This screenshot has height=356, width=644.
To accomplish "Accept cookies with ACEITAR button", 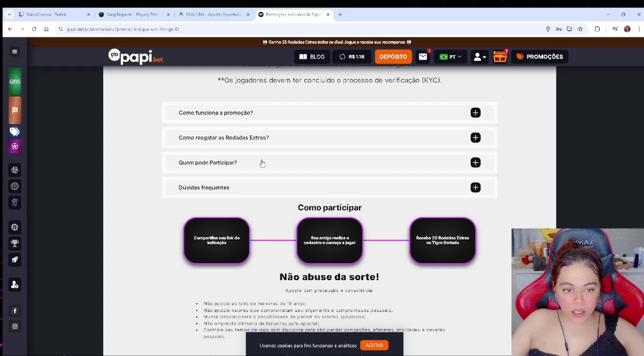I will click(374, 345).
